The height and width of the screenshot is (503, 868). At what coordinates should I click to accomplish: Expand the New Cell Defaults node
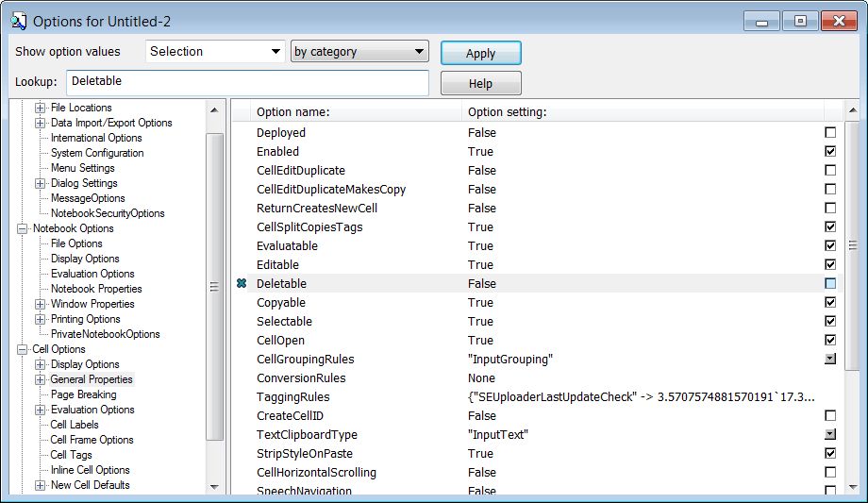40,485
